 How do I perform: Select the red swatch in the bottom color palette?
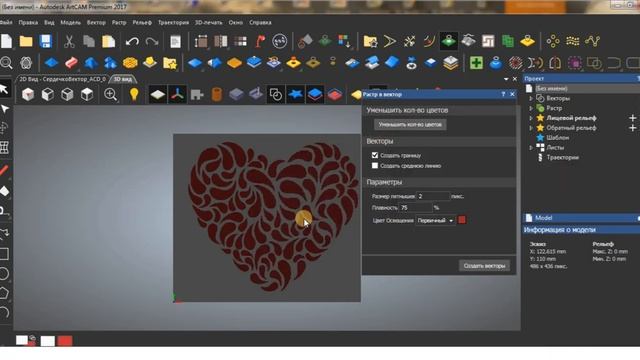coord(64,341)
